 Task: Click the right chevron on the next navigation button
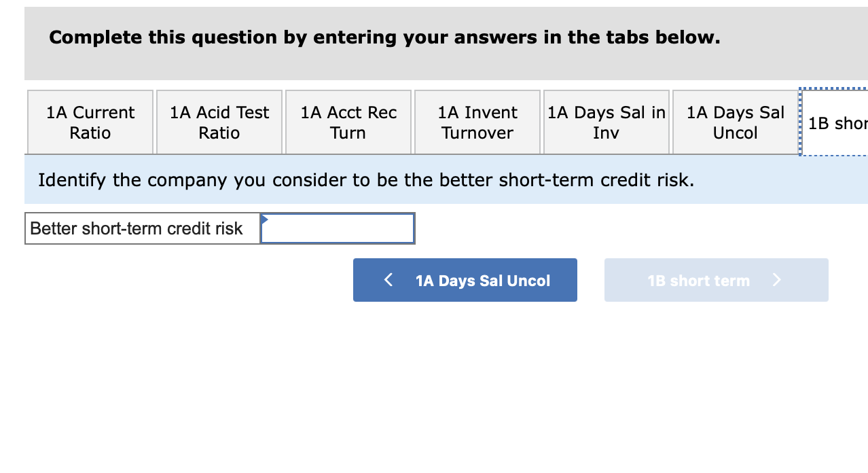point(776,279)
